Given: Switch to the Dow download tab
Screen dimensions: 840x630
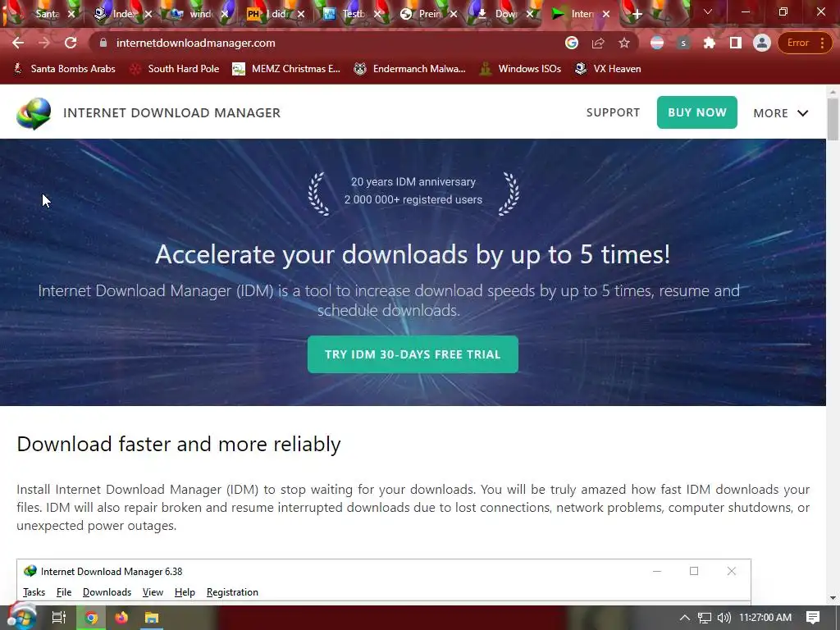Looking at the screenshot, I should (x=504, y=14).
